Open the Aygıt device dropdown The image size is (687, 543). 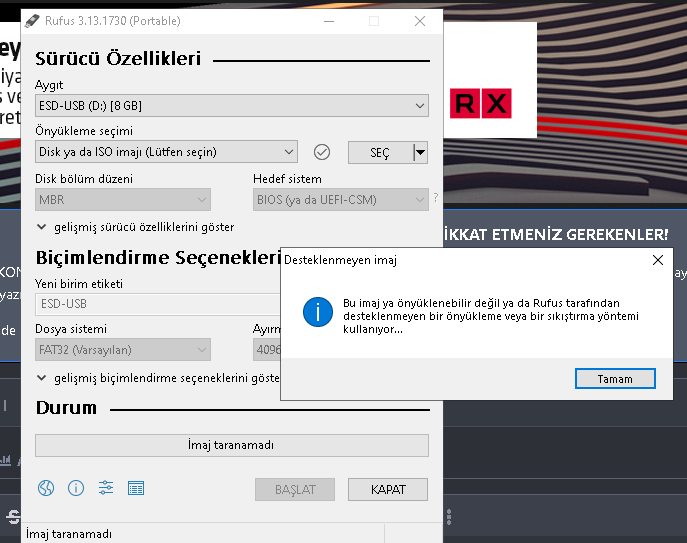click(232, 106)
